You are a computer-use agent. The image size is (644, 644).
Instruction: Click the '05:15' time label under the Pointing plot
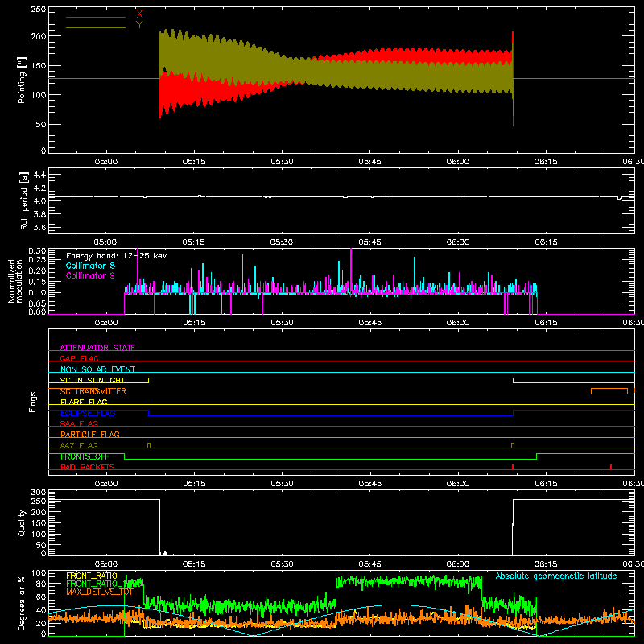coord(194,162)
